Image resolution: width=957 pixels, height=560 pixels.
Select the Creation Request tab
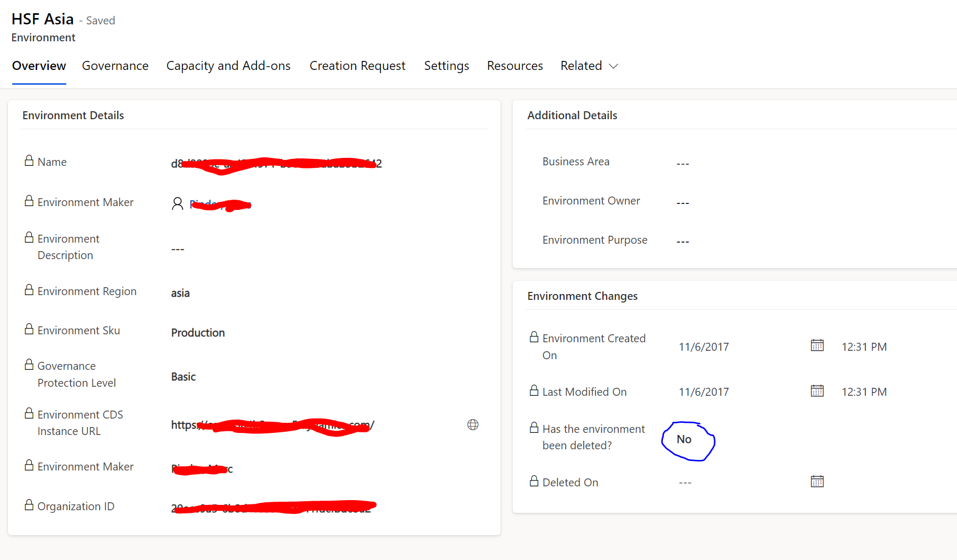pyautogui.click(x=357, y=66)
